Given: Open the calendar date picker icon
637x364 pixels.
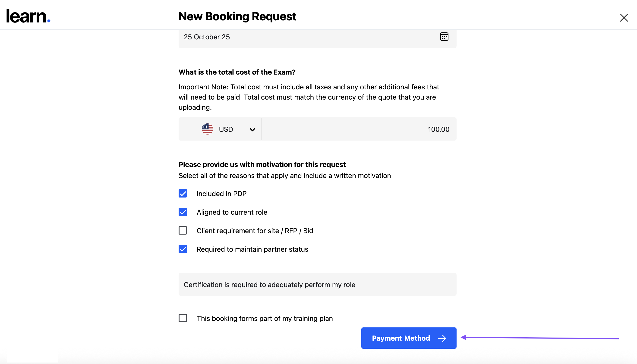Looking at the screenshot, I should (444, 37).
